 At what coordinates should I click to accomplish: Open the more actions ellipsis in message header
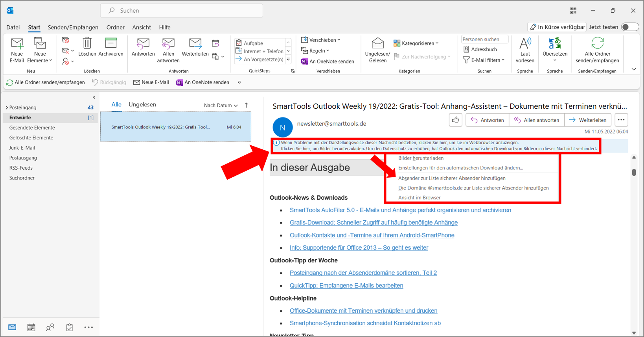621,120
